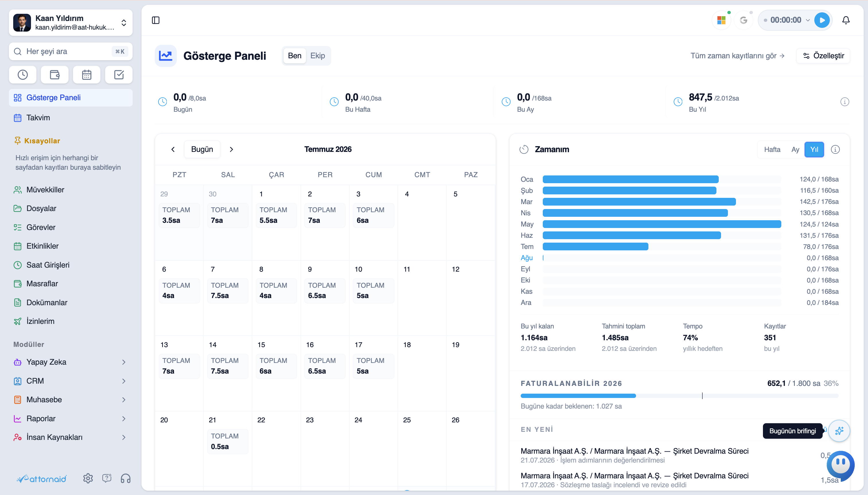This screenshot has width=868, height=495.
Task: Select Ay range in Zamanım
Action: 795,149
